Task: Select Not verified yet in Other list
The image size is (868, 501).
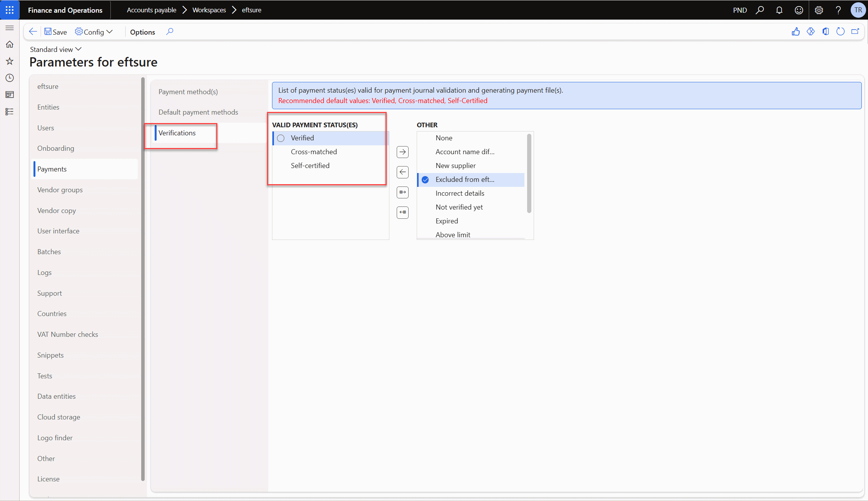Action: click(471, 207)
